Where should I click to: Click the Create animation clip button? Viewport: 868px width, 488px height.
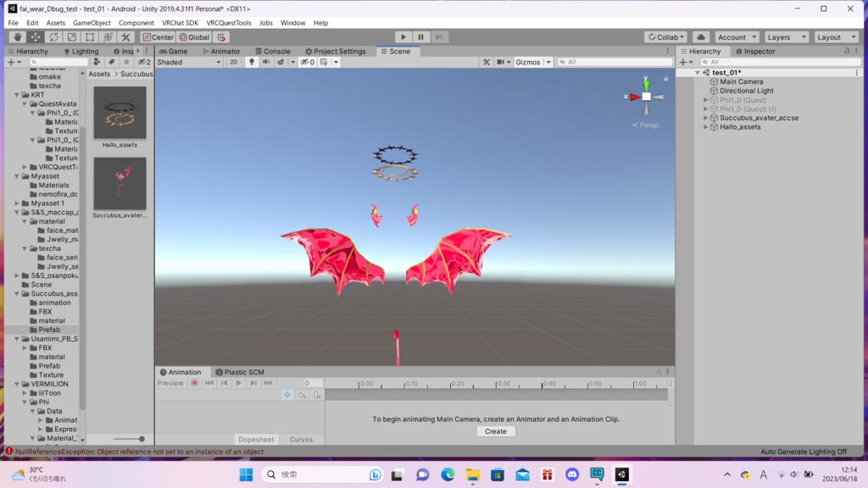(495, 431)
